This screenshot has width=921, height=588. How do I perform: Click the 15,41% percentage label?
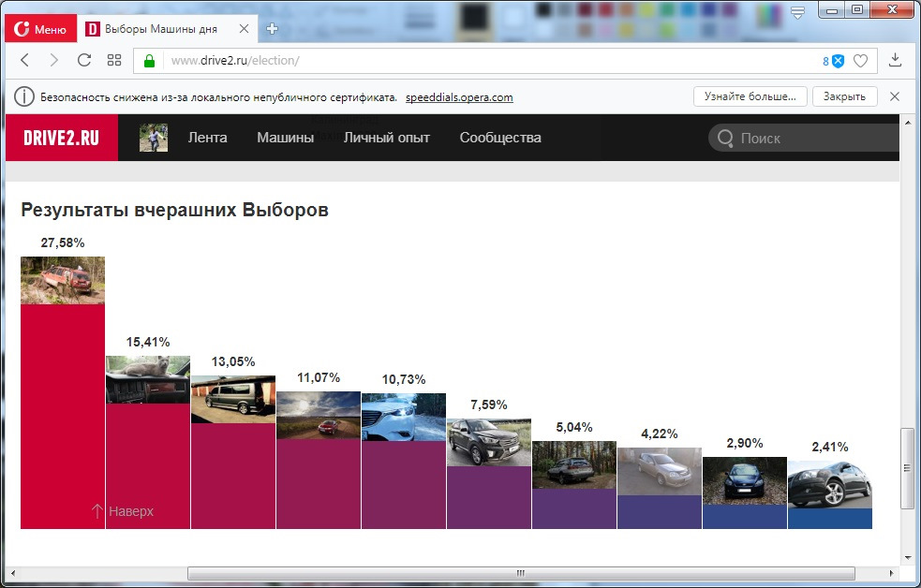click(x=148, y=342)
